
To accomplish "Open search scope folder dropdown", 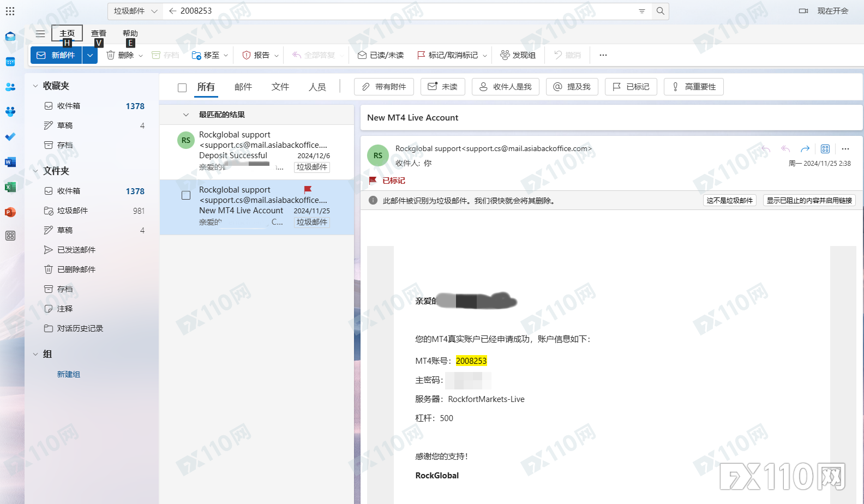I will pos(135,11).
